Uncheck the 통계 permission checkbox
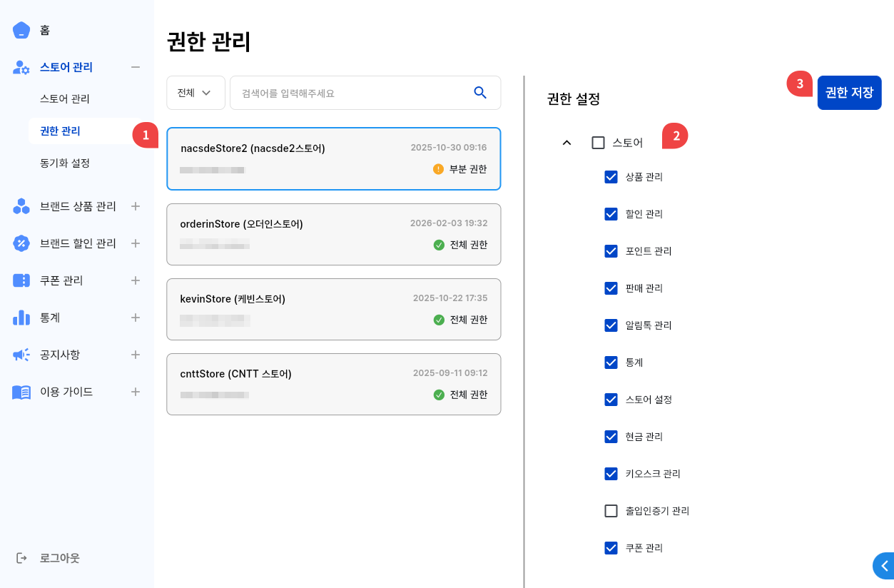894x588 pixels. (611, 363)
